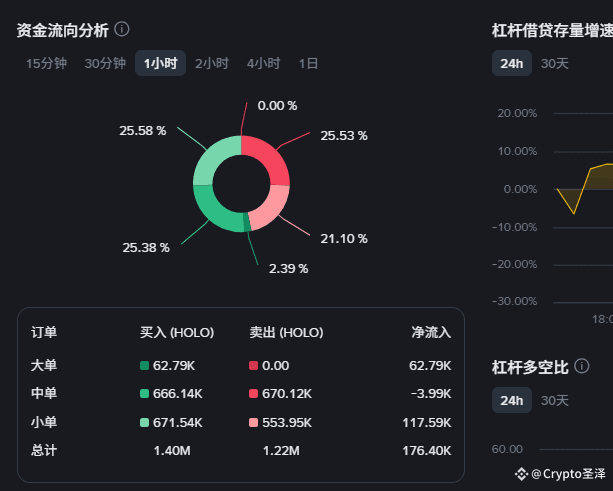Select 24h for 杠杆借贷存量增速 chart

click(x=512, y=63)
